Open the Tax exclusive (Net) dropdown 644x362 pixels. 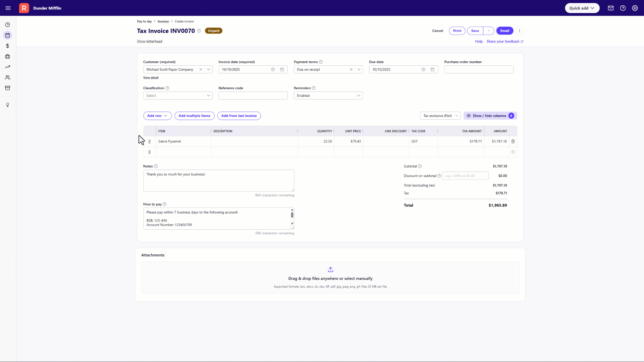tap(440, 116)
